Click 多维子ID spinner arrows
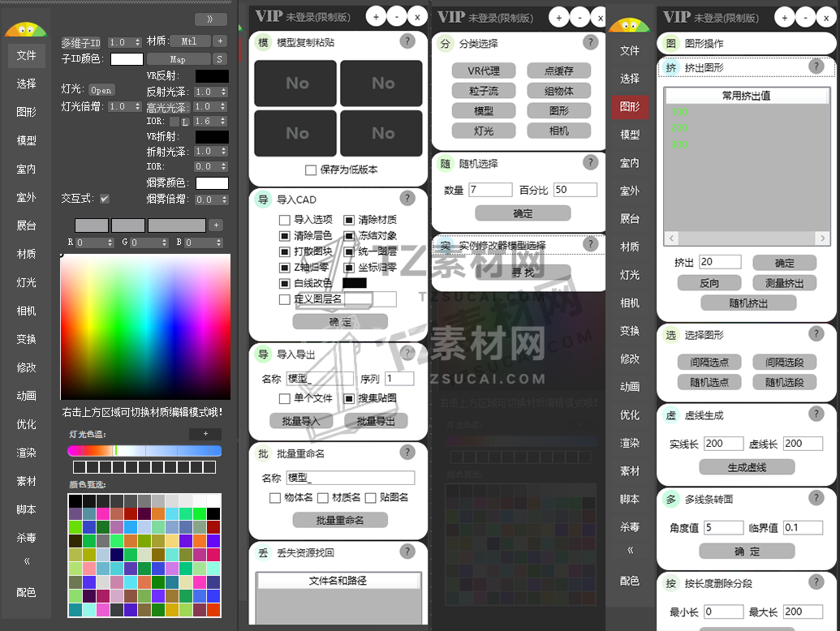 click(x=138, y=41)
